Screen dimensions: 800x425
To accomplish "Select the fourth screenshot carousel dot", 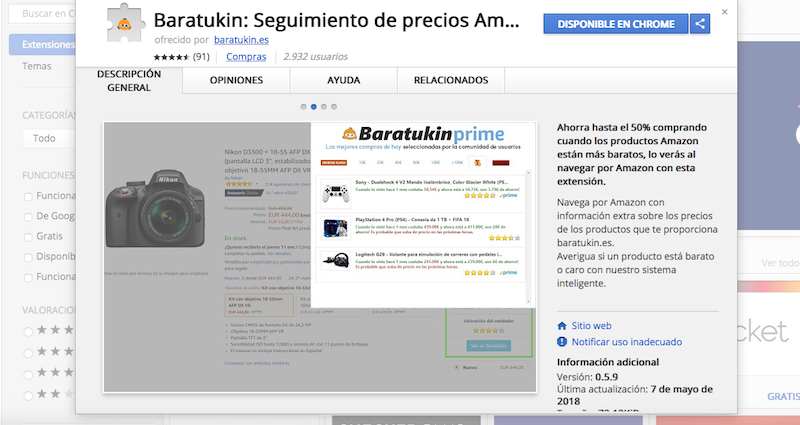I will [334, 107].
